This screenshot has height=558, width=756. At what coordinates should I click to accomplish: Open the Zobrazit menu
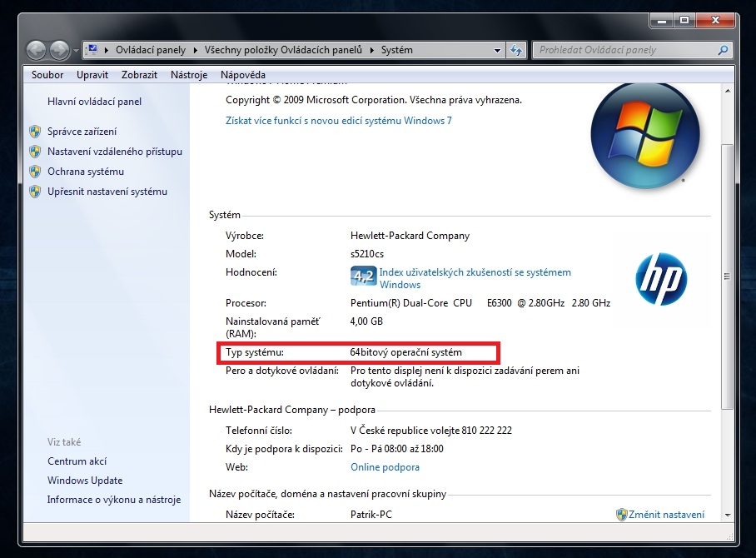(139, 75)
